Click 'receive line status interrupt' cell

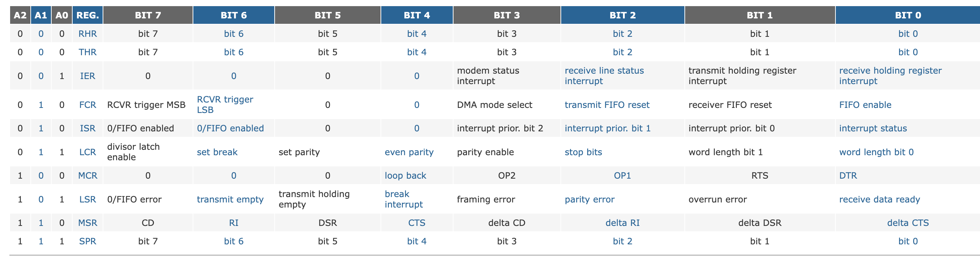[604, 76]
